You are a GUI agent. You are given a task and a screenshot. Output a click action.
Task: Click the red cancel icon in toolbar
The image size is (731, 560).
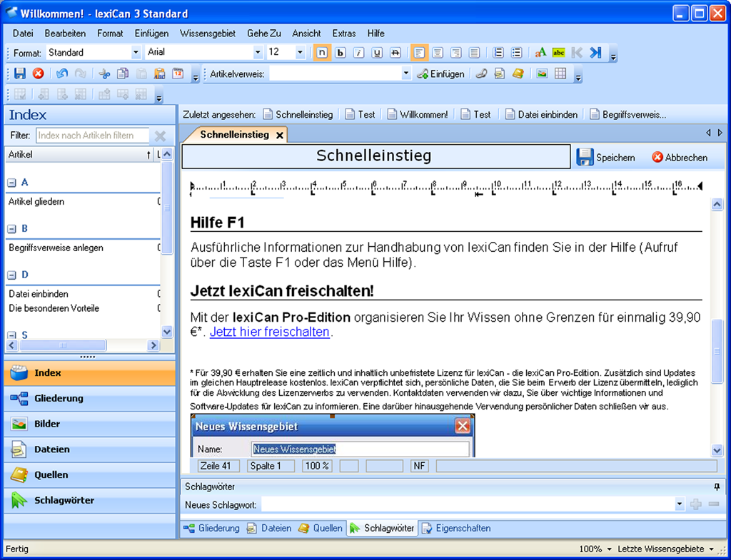[39, 73]
